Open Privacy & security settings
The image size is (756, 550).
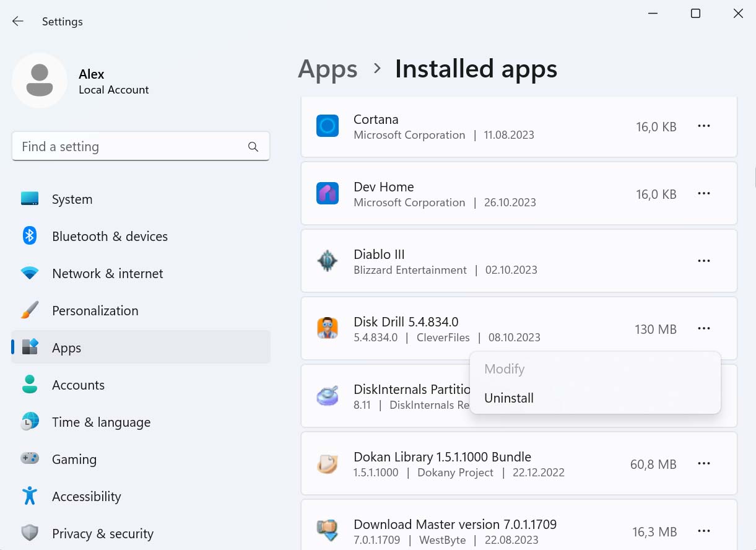click(x=141, y=533)
